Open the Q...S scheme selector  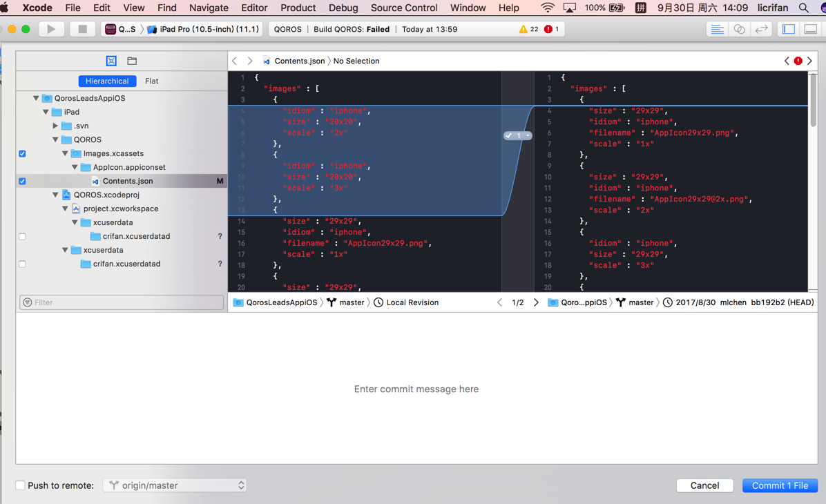(121, 29)
